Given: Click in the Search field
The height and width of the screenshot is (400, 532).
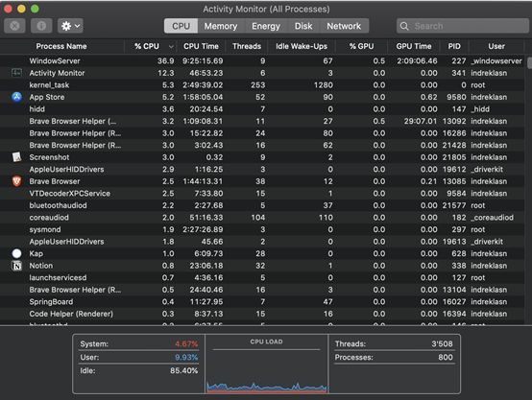Looking at the screenshot, I should 463,26.
